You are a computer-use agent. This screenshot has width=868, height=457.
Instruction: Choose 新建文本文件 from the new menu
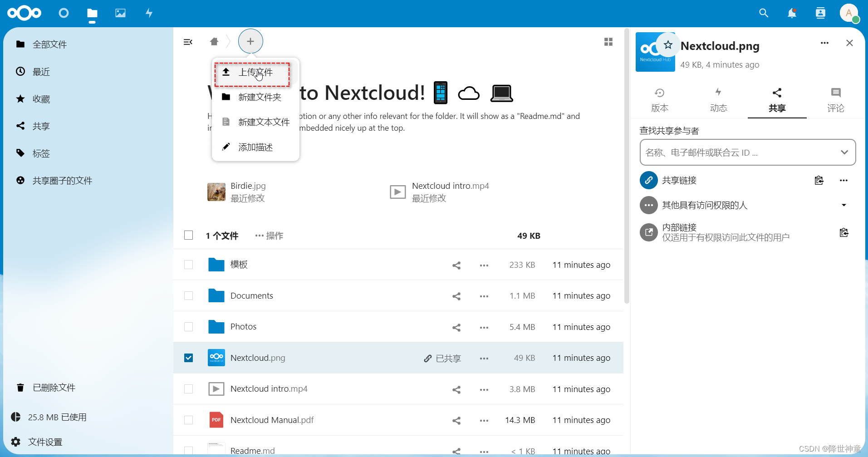click(x=255, y=122)
